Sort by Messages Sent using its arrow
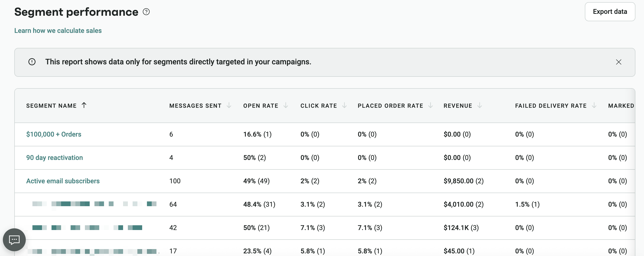The width and height of the screenshot is (644, 256). click(229, 105)
